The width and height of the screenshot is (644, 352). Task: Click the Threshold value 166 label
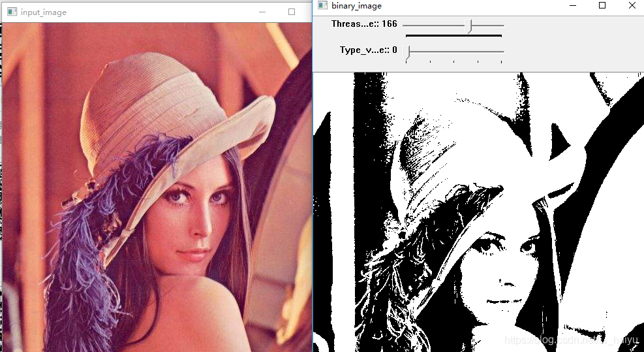364,24
